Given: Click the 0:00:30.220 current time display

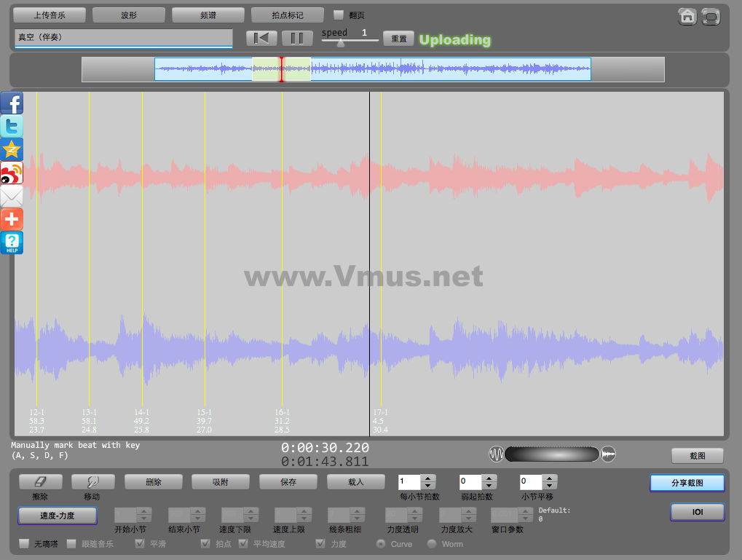Looking at the screenshot, I should point(325,447).
